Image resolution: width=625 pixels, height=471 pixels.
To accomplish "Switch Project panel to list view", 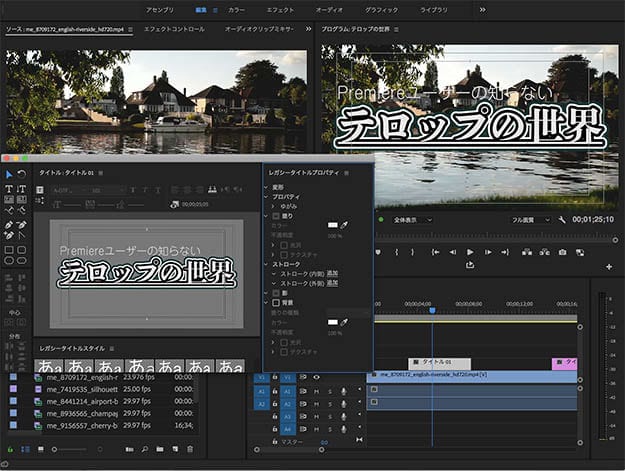I will (x=26, y=449).
